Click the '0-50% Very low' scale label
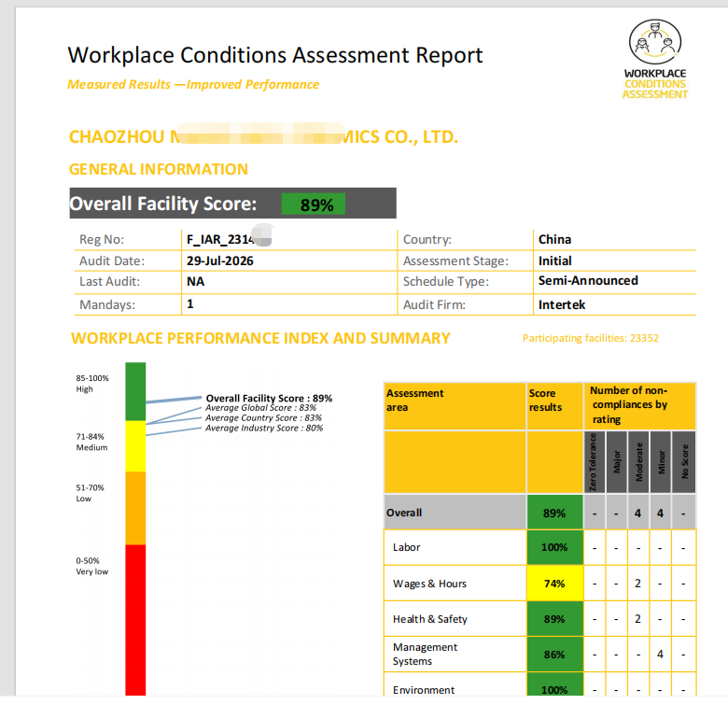This screenshot has height=718, width=728. click(91, 566)
